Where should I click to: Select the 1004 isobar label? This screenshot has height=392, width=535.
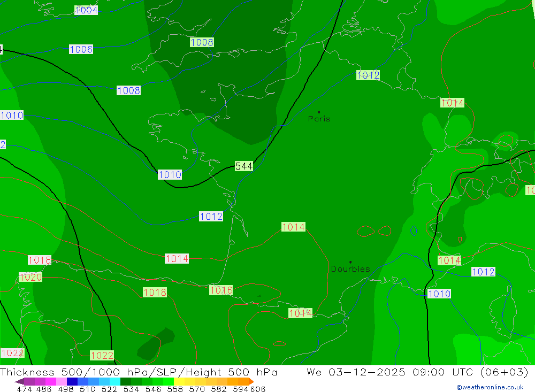pyautogui.click(x=86, y=10)
